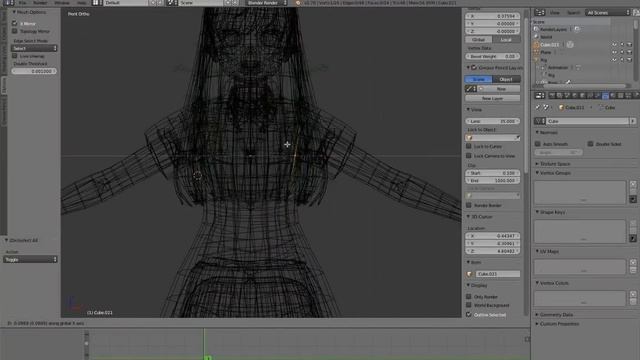This screenshot has width=640, height=360.
Task: Toggle visibility eye of Cube.021
Action: (x=614, y=44)
